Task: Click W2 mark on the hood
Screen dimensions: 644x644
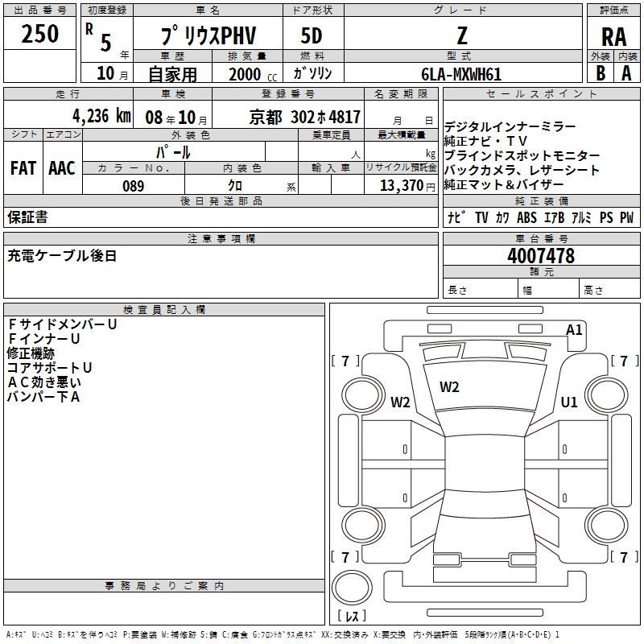Action: click(449, 387)
